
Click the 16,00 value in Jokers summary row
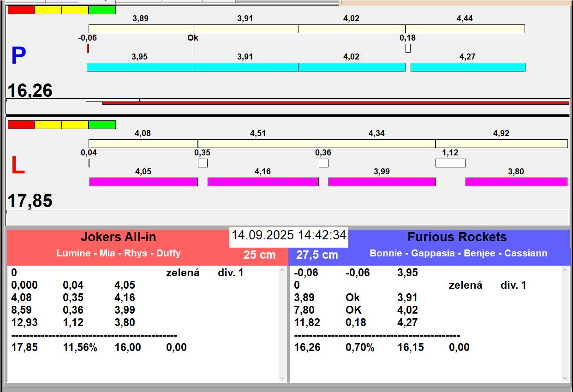pos(128,347)
